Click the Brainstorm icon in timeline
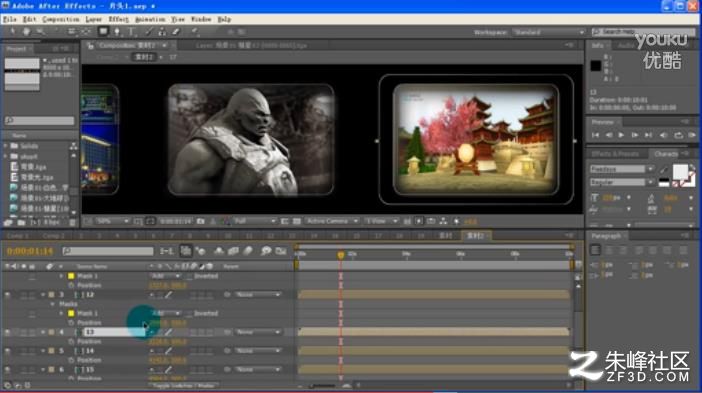 click(266, 251)
